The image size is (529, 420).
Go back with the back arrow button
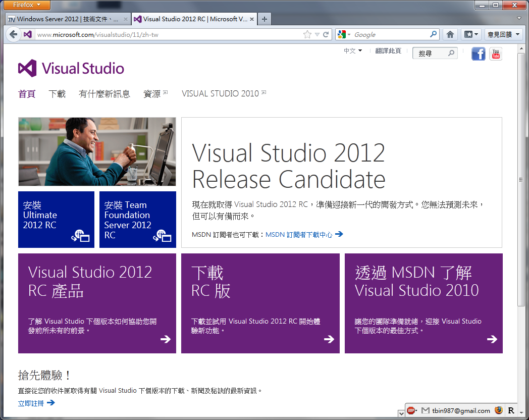tap(14, 34)
